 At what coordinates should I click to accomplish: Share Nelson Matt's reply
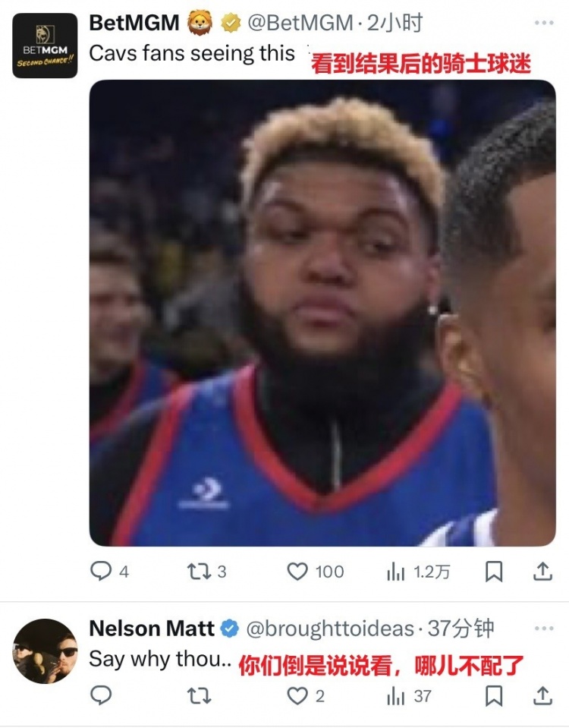click(542, 696)
